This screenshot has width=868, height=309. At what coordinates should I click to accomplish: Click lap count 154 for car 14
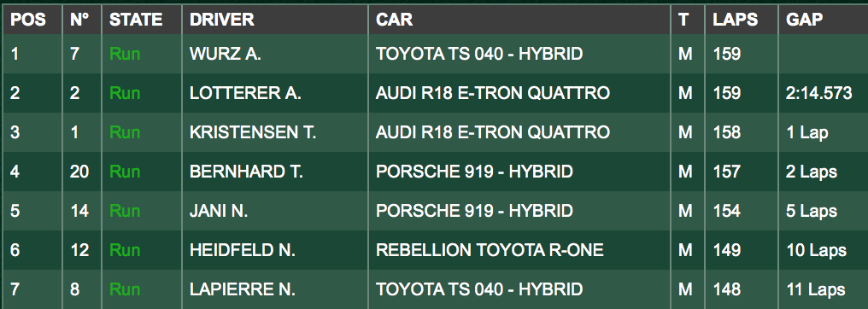pos(726,211)
